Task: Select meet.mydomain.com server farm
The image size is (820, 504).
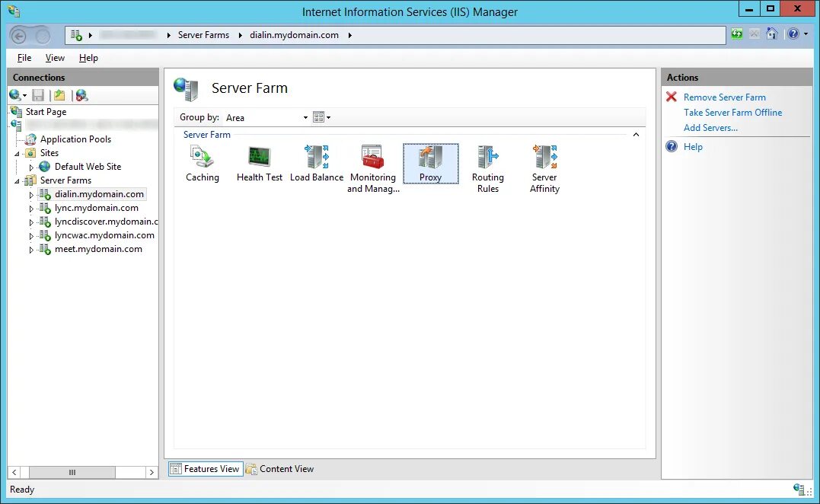Action: point(98,249)
